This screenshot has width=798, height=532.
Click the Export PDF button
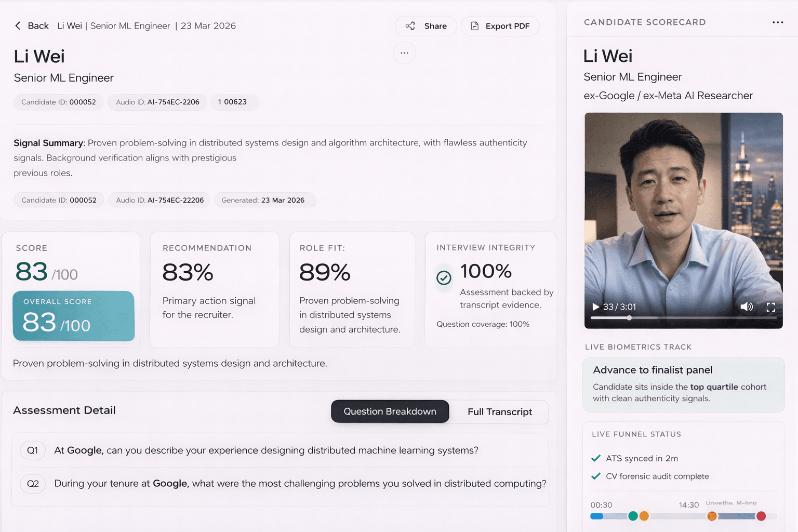tap(500, 25)
